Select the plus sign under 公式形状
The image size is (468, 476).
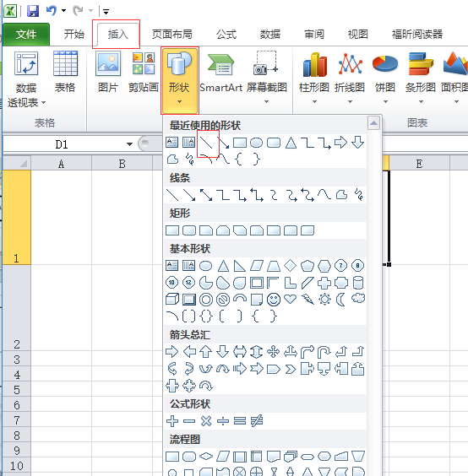172,421
